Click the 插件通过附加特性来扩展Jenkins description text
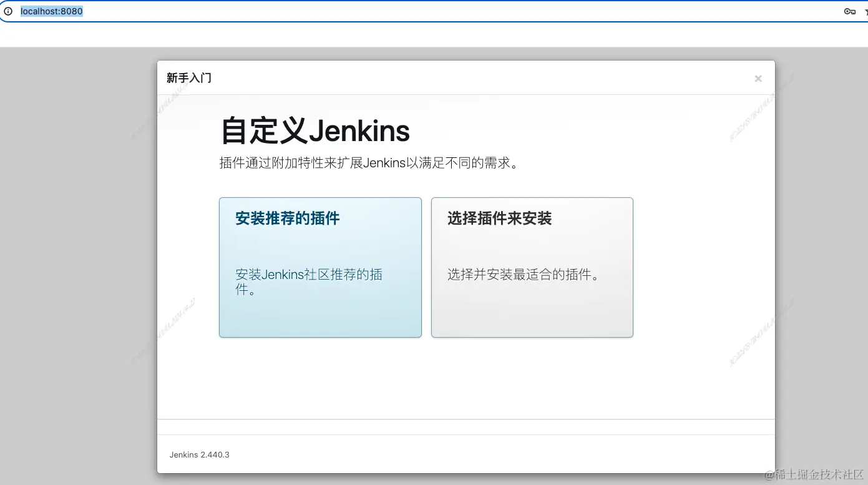The width and height of the screenshot is (868, 485). pos(369,164)
